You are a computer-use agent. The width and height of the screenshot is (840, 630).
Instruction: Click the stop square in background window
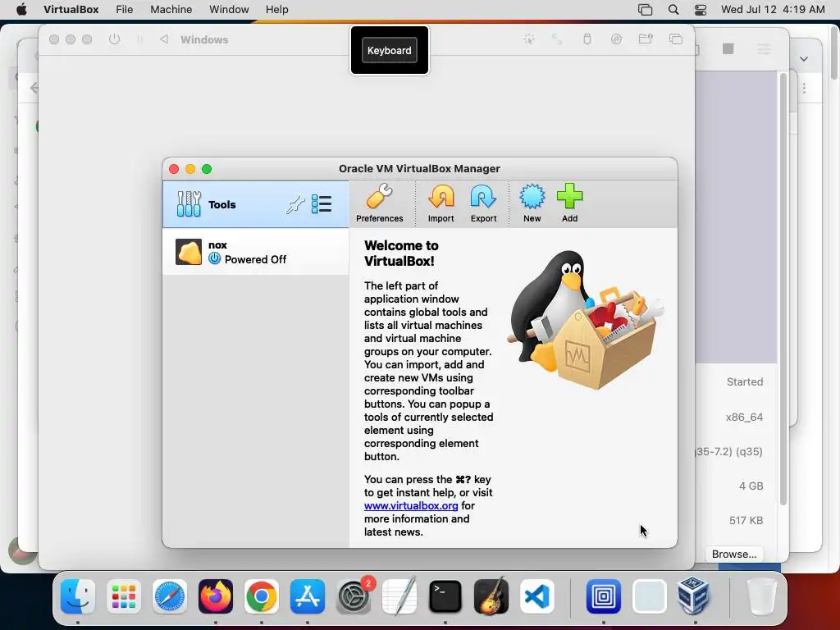tap(728, 48)
